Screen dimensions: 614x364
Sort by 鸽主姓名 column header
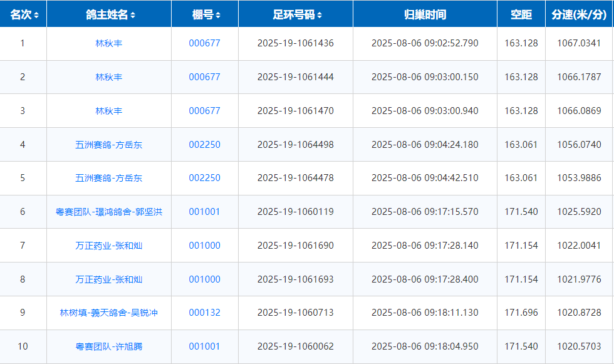110,14
